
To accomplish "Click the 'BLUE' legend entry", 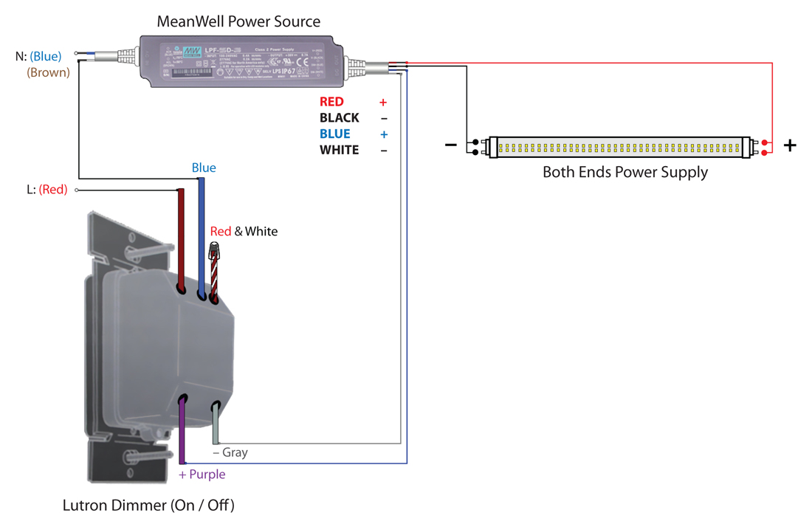I will (x=334, y=134).
